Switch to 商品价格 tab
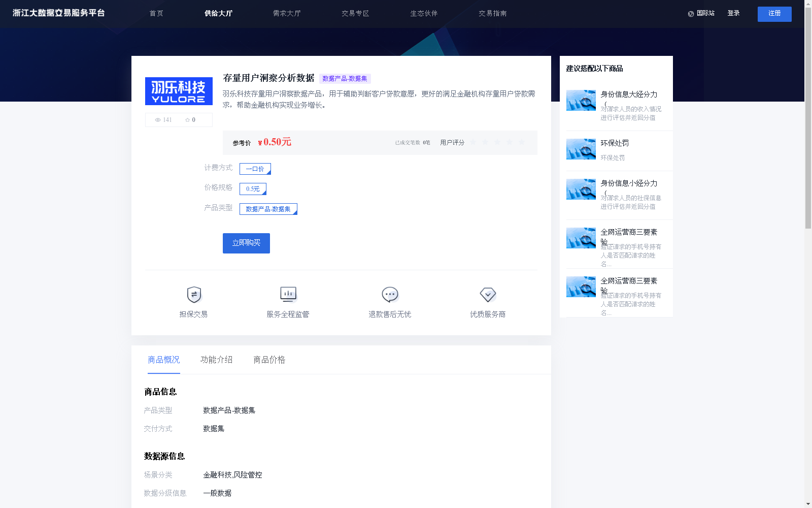Image resolution: width=812 pixels, height=508 pixels. tap(269, 360)
